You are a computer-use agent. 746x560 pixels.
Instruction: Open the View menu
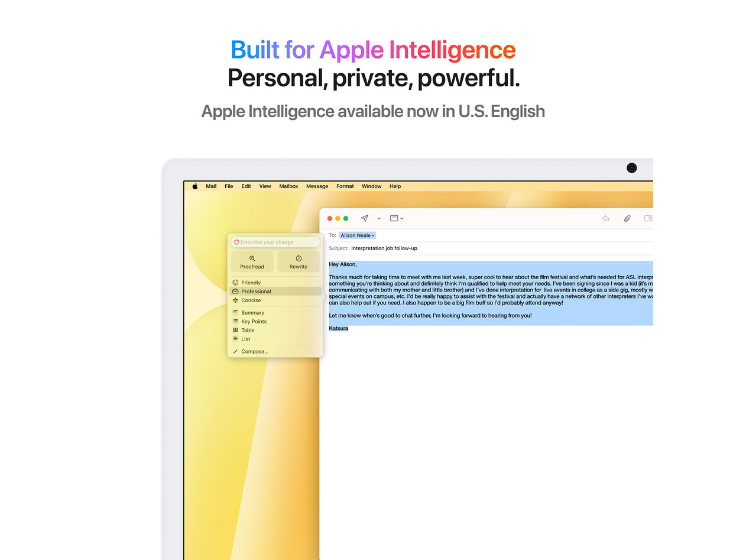tap(265, 186)
